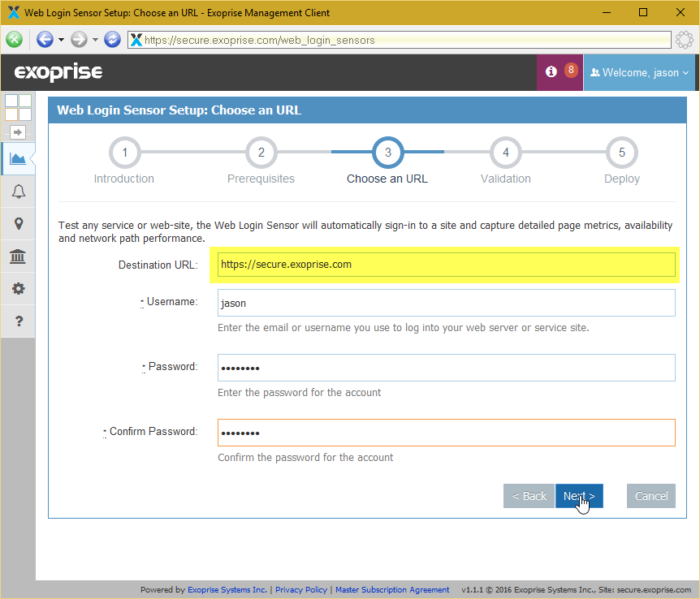Click the address bar URL field

(399, 40)
